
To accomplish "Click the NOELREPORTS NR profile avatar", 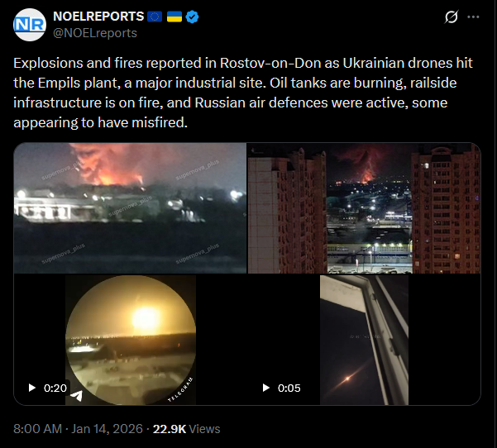I will [x=30, y=25].
